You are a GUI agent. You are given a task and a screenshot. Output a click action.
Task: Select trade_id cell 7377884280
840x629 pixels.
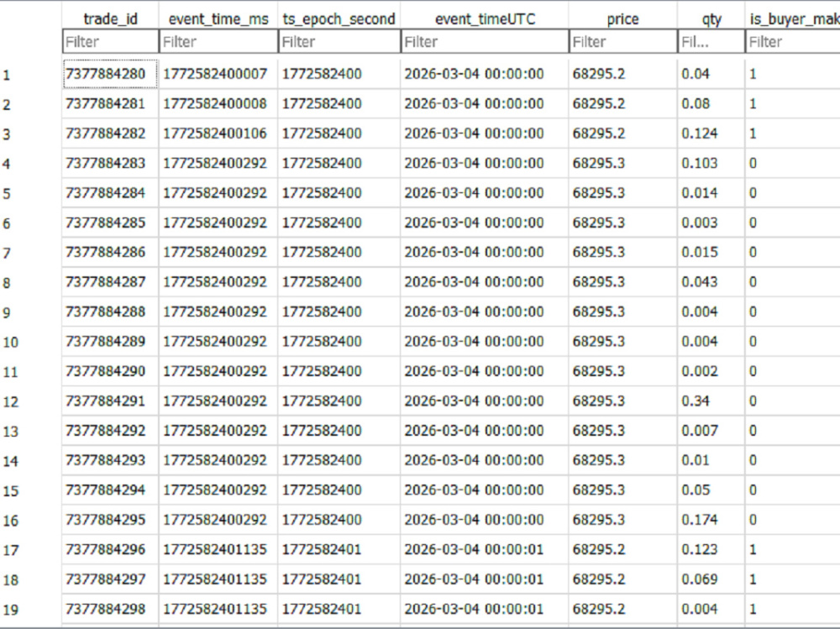click(110, 74)
